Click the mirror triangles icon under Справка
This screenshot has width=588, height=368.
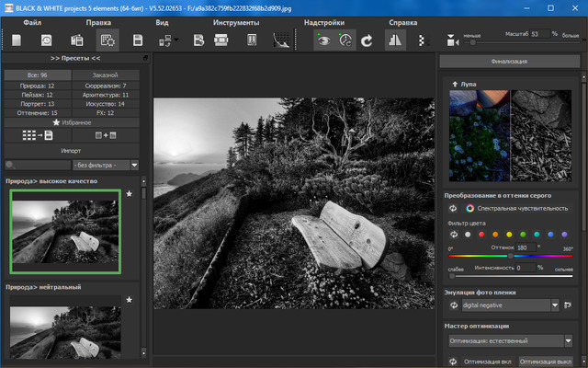coord(395,40)
